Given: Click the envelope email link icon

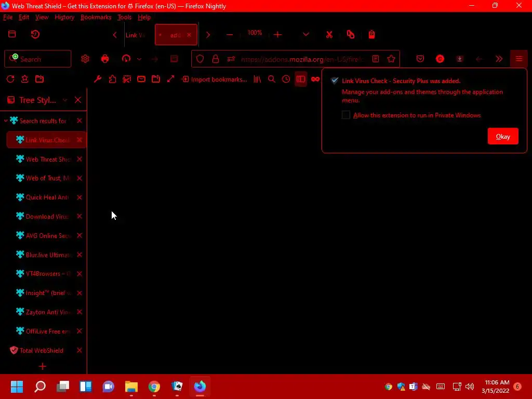Looking at the screenshot, I should pyautogui.click(x=141, y=79).
